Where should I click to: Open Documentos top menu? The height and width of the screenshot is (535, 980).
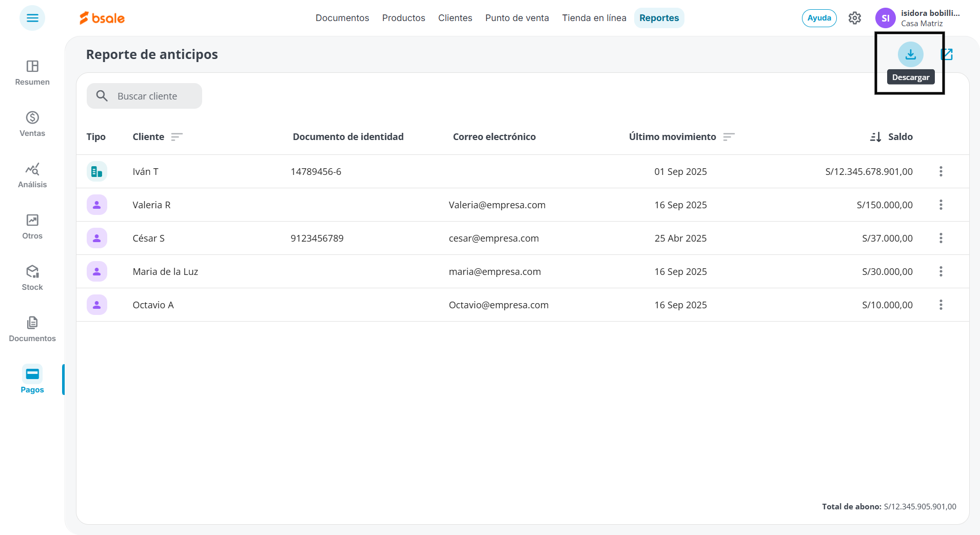pos(342,18)
